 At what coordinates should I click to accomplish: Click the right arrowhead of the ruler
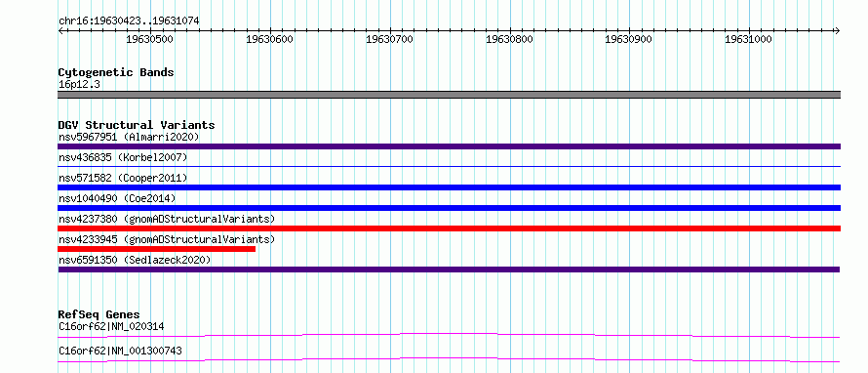click(838, 30)
